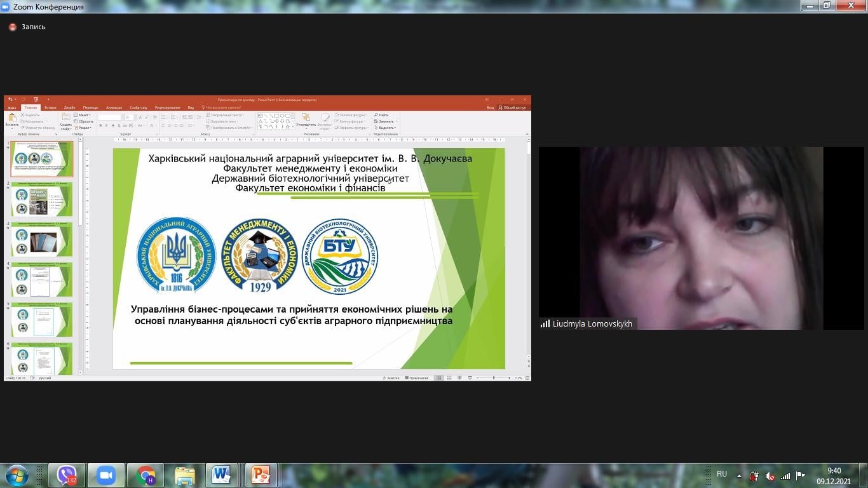Open the Design (Дизайн) ribbon tab
The height and width of the screenshot is (488, 868).
[69, 108]
